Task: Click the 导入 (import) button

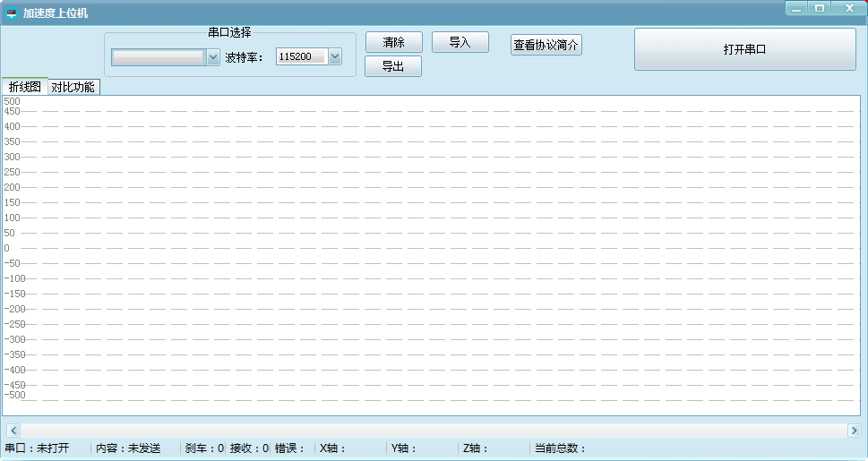Action: pyautogui.click(x=460, y=42)
